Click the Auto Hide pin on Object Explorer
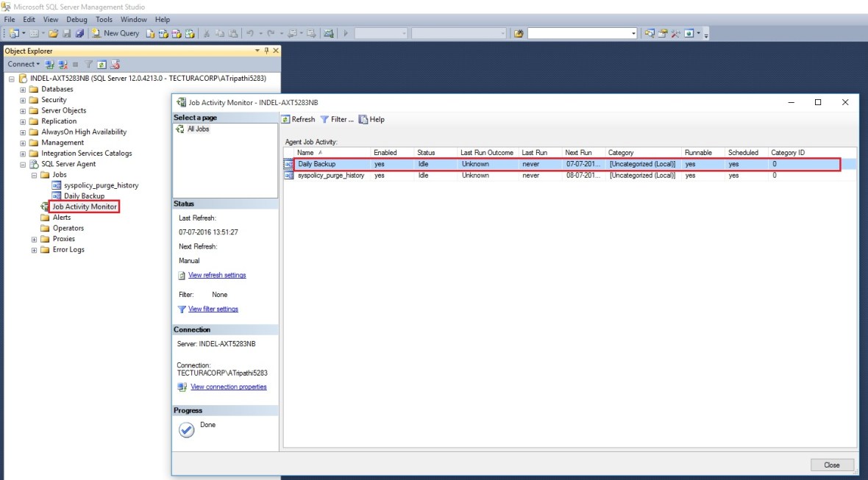Screen dimensions: 868x480 (265, 50)
